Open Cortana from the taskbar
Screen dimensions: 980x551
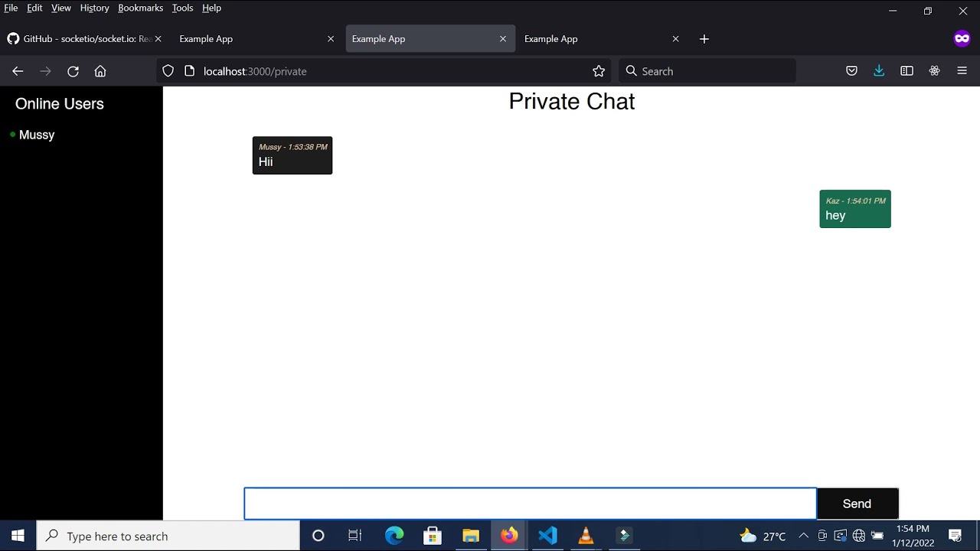click(318, 536)
